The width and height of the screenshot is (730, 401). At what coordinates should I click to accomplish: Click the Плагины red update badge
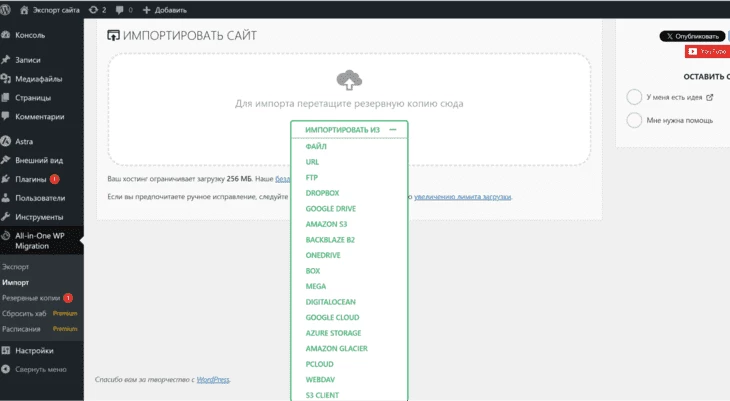click(54, 179)
